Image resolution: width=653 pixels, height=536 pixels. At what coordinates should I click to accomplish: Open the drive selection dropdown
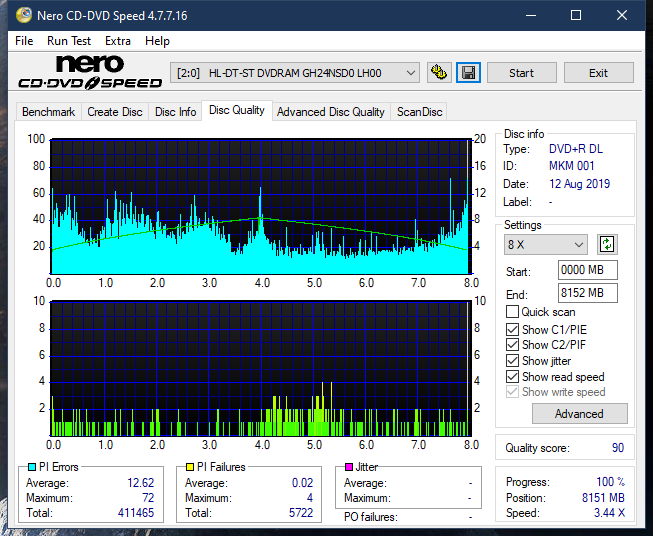point(295,73)
